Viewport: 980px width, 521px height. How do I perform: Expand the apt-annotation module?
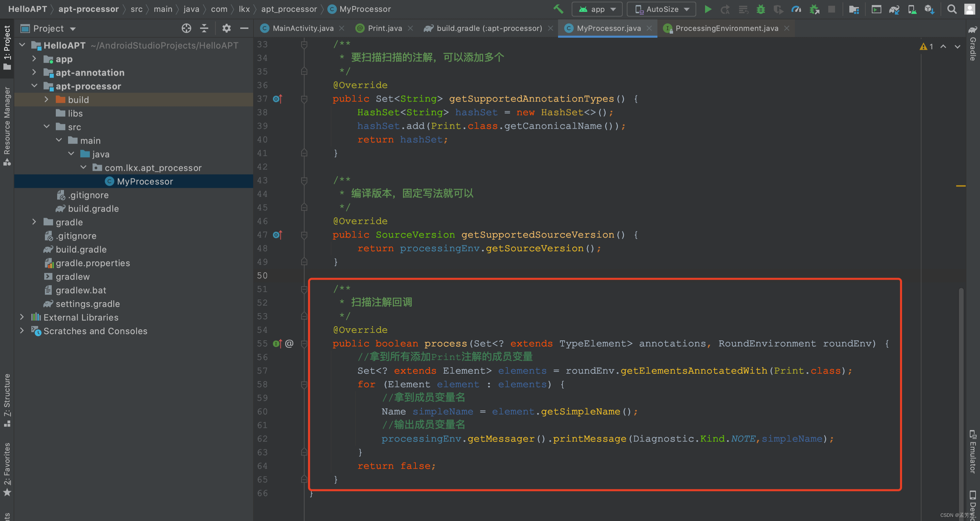click(34, 72)
